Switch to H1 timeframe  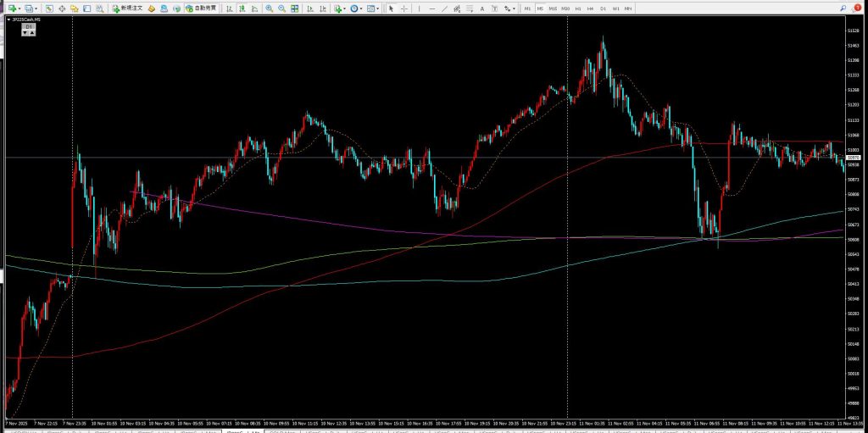point(578,8)
